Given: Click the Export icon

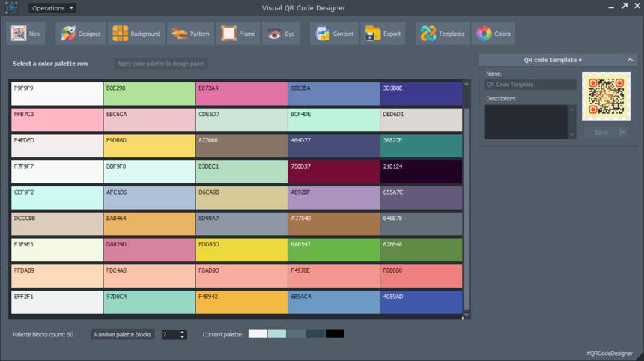Looking at the screenshot, I should coord(383,34).
